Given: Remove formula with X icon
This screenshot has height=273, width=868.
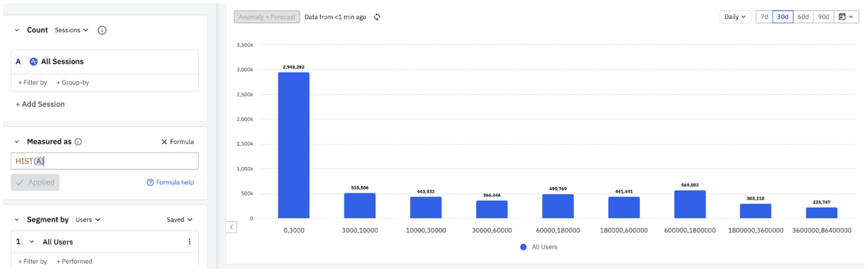Looking at the screenshot, I should point(164,142).
